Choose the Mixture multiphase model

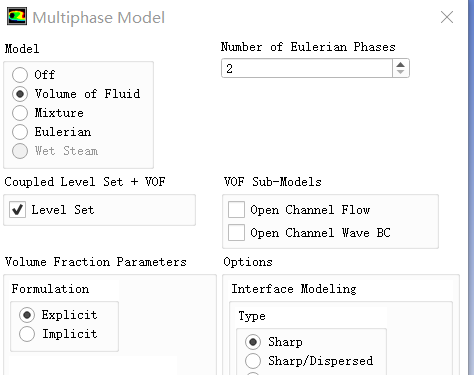20,113
